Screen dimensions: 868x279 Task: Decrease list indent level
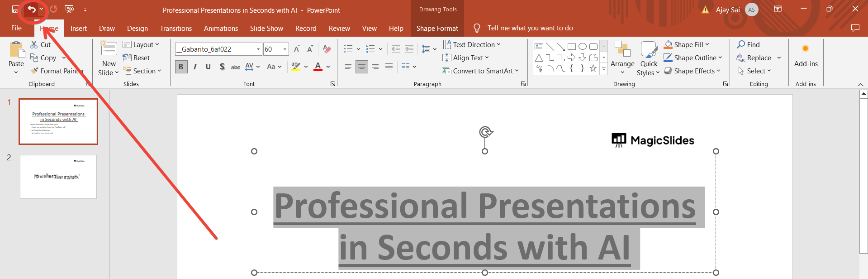click(x=395, y=49)
